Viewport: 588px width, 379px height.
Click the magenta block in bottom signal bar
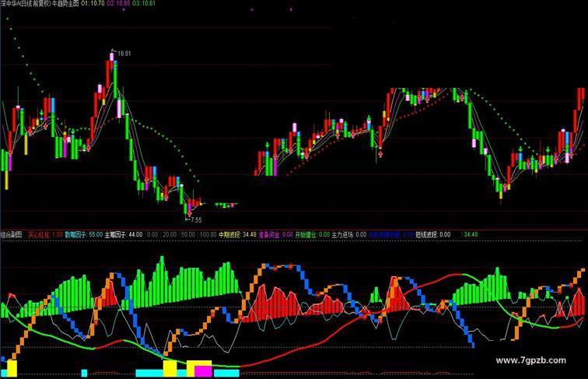coord(203,371)
